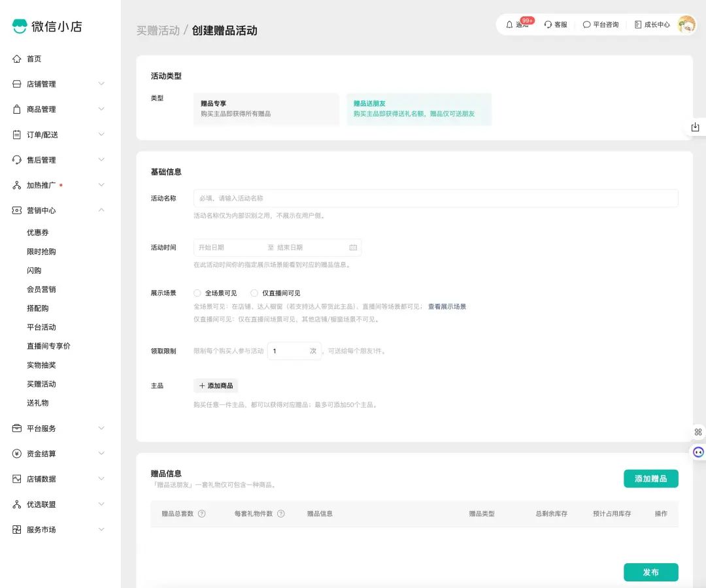
Task: Click the 查看展示场景 link
Action: pyautogui.click(x=448, y=306)
